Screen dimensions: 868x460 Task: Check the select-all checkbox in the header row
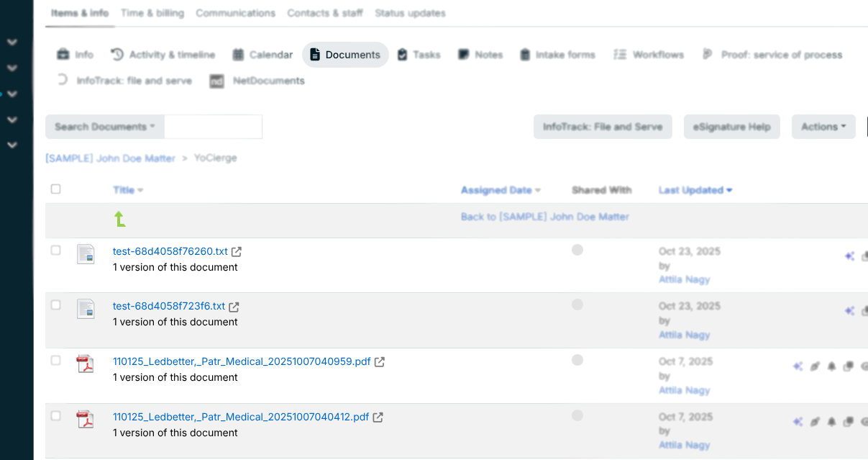point(55,189)
